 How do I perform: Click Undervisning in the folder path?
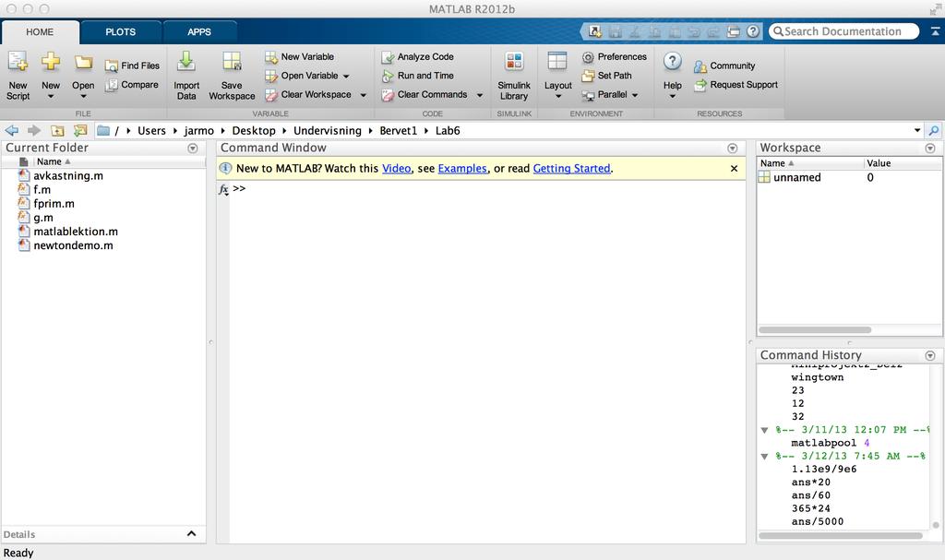coord(328,131)
